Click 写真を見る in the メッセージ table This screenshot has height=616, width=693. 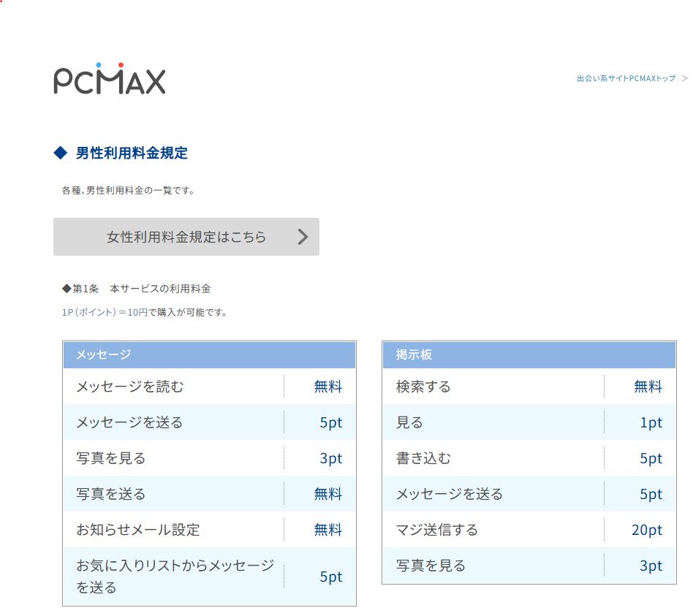(x=111, y=458)
